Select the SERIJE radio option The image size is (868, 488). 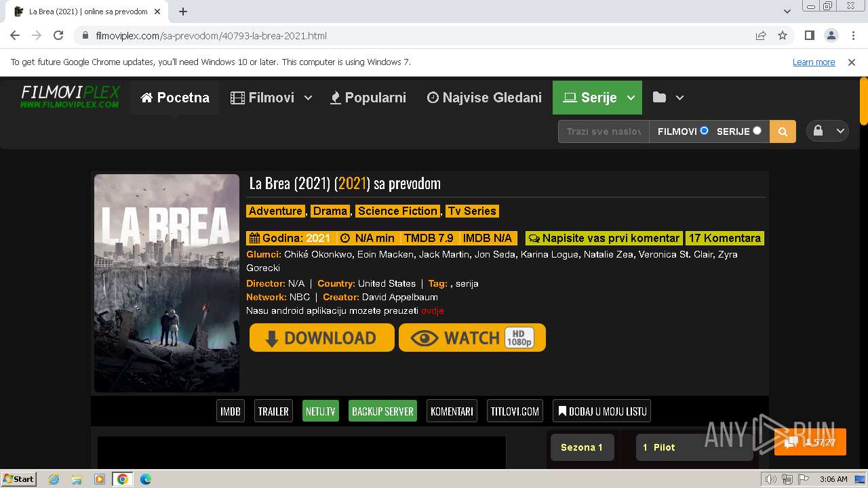pos(757,130)
